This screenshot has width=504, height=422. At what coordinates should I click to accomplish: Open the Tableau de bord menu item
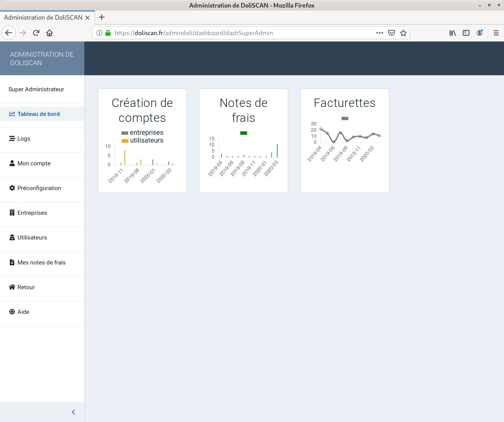click(39, 114)
